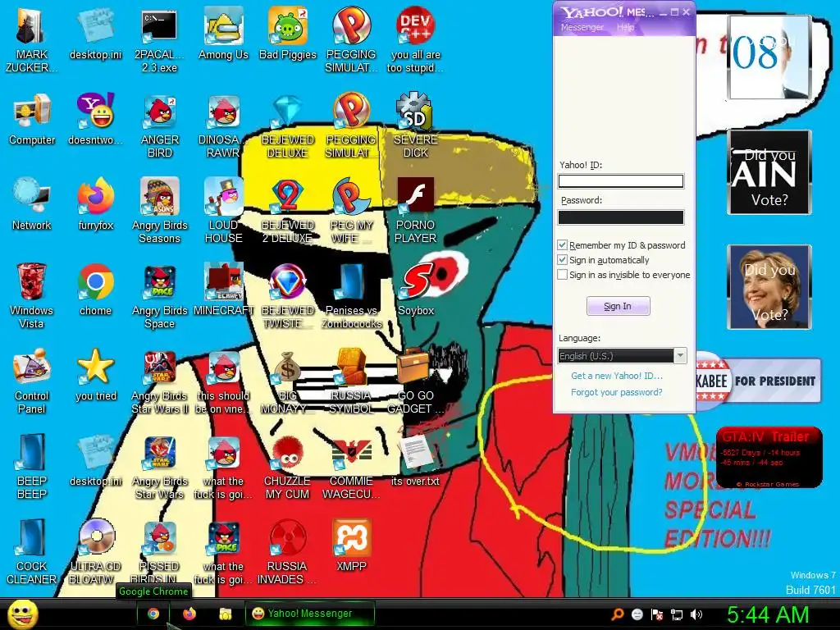Open the 'its over.txt' file

(415, 459)
